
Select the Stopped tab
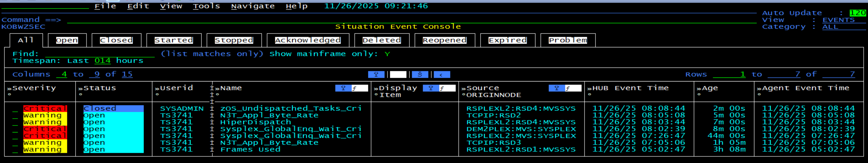click(x=234, y=40)
